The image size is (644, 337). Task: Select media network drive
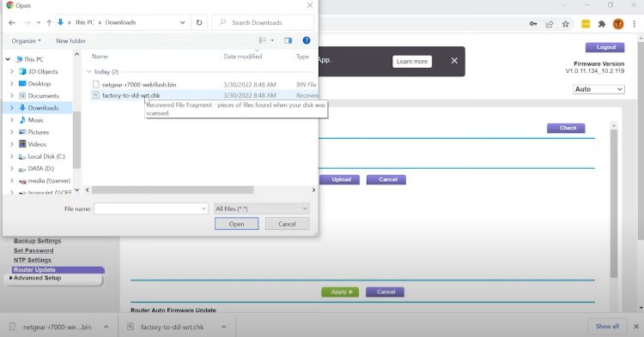(48, 180)
